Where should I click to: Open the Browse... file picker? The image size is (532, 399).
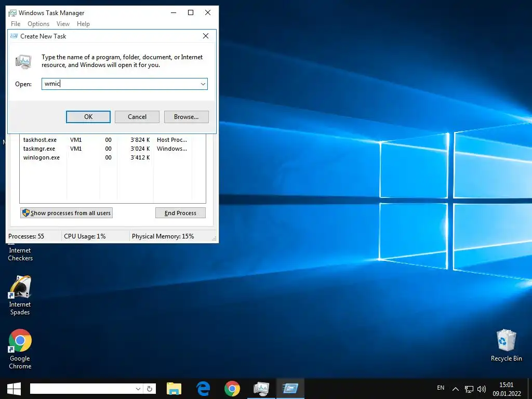(x=187, y=117)
